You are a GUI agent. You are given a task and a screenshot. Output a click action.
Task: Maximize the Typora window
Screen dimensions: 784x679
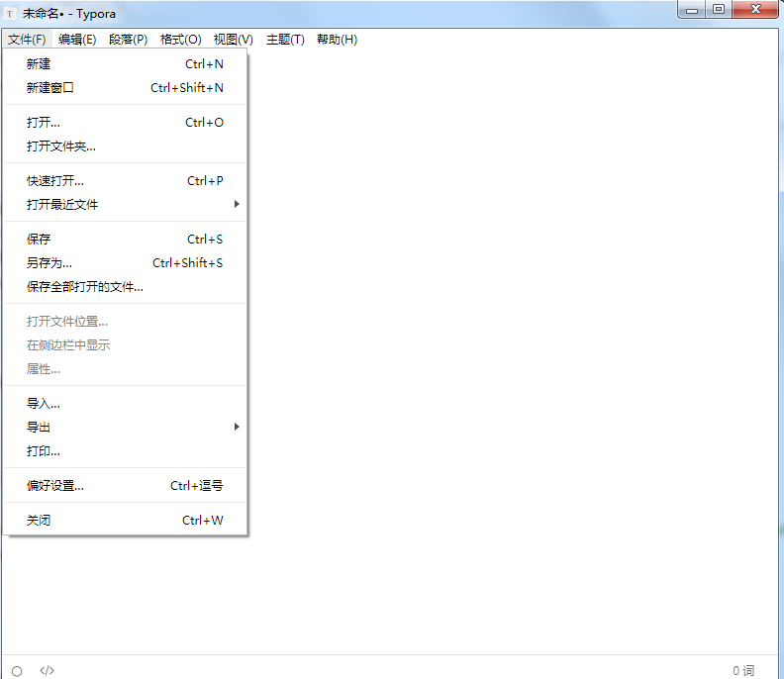click(x=719, y=9)
